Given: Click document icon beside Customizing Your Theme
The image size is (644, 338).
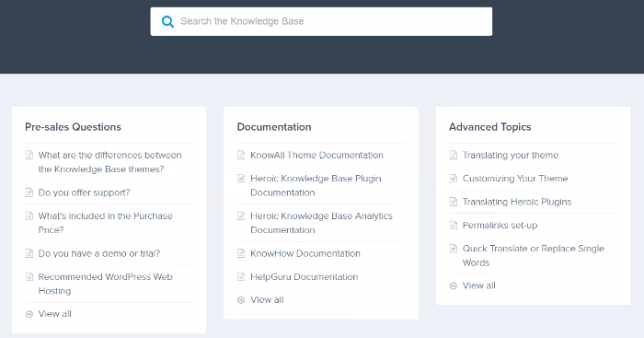Looking at the screenshot, I should point(453,179).
